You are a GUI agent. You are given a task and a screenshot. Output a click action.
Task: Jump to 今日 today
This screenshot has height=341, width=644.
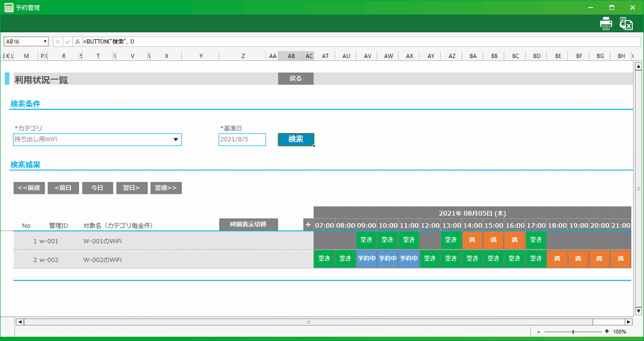pyautogui.click(x=97, y=188)
